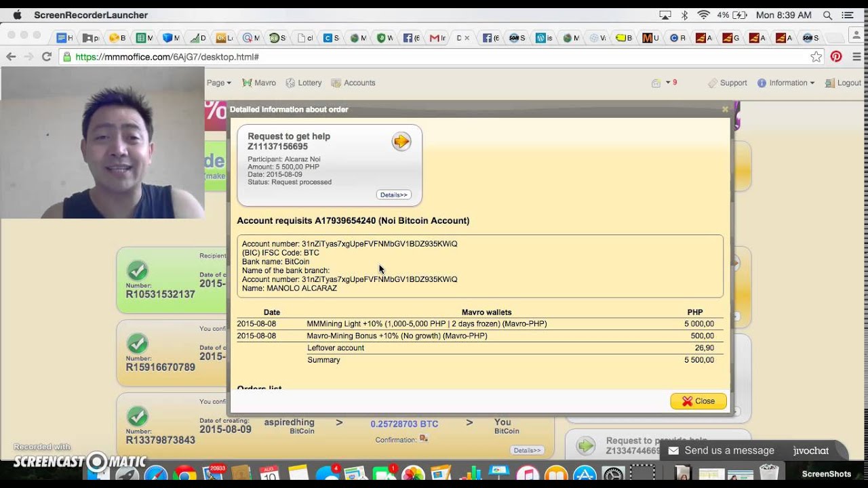Switch to the WordPress tab

pyautogui.click(x=545, y=38)
